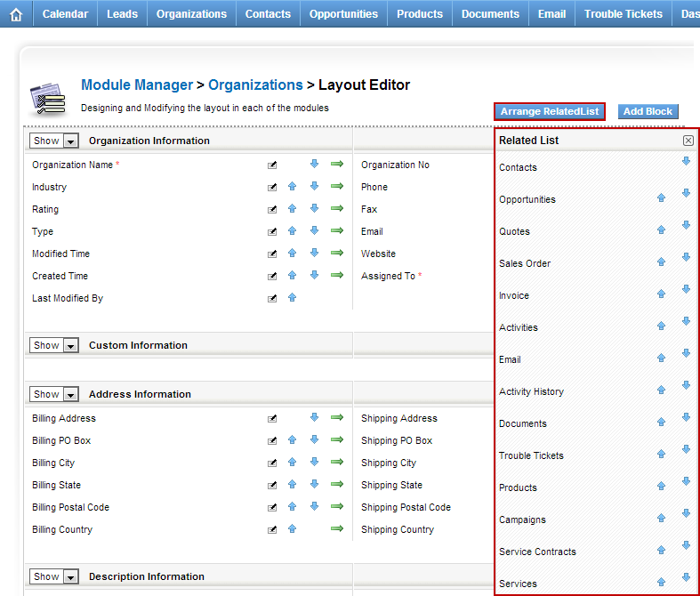Select Service Contracts in Related List
This screenshot has height=596, width=700.
[x=537, y=552]
